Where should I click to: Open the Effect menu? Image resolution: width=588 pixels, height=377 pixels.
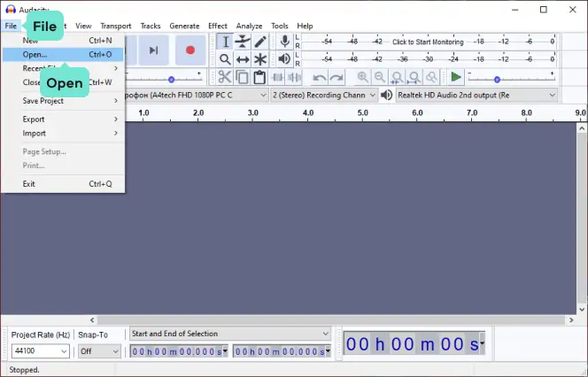(218, 26)
